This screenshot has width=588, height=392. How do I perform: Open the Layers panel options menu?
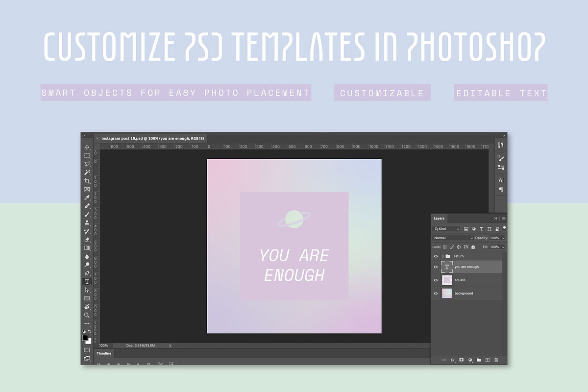pyautogui.click(x=504, y=218)
